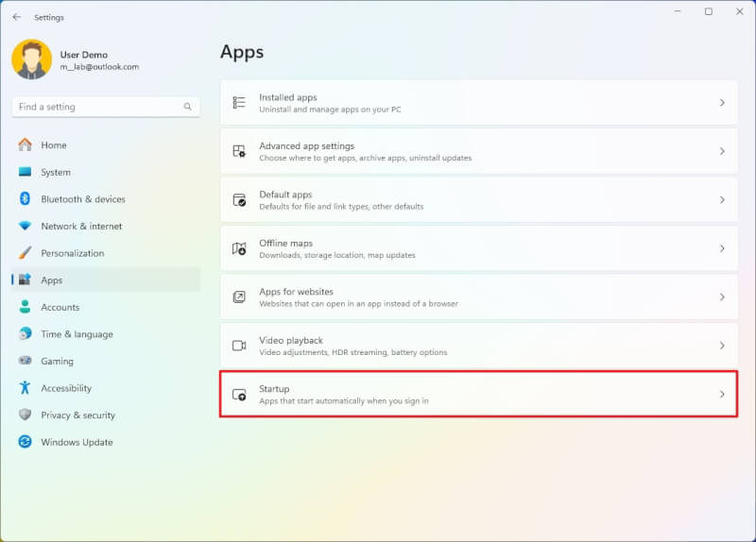Click the search magnifier icon
Viewport: 756px width, 542px height.
(x=187, y=107)
